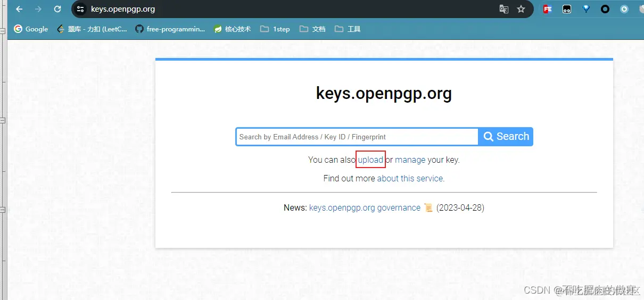
Task: Open the LeetCode 题库 bookmark
Action: [92, 29]
